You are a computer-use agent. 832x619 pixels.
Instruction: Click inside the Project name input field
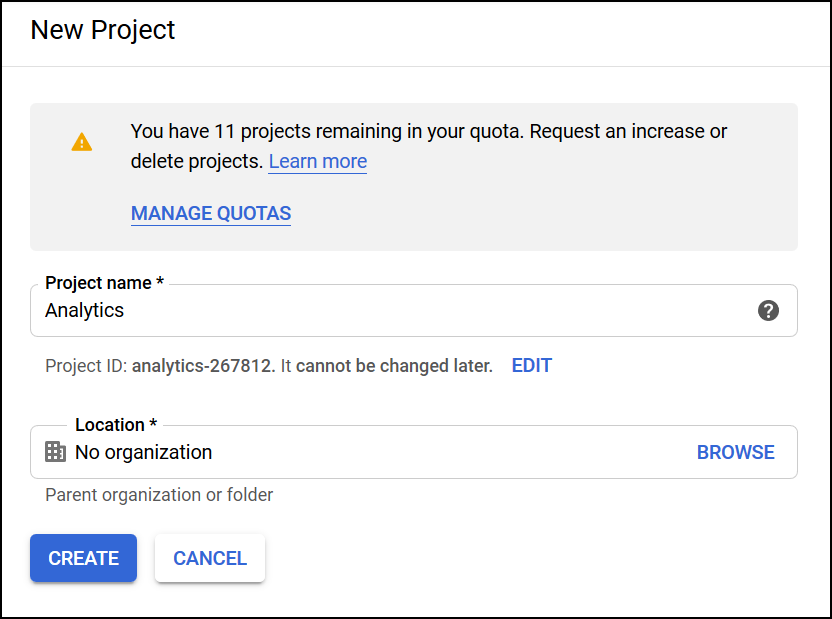[400, 310]
